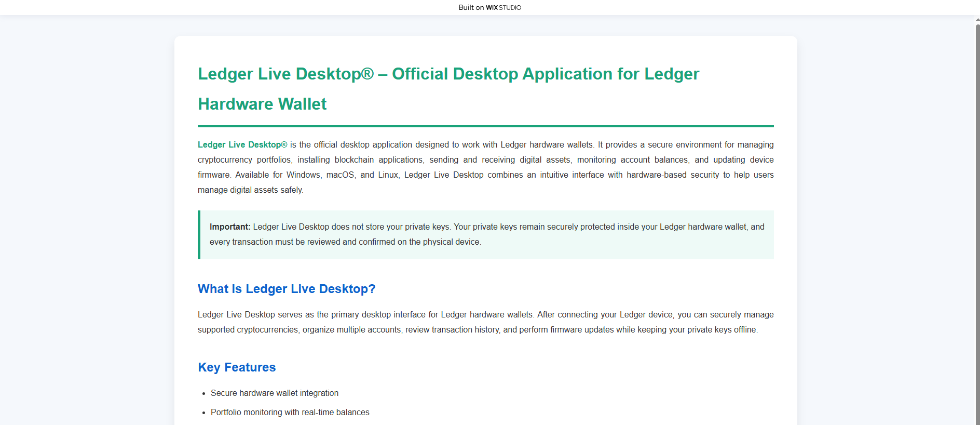Click the bold 'Important:' label in the notice
The width and height of the screenshot is (980, 425).
230,227
